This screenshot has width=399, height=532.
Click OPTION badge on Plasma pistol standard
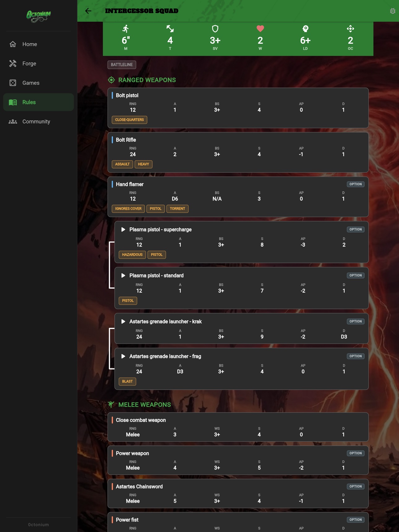pos(356,275)
